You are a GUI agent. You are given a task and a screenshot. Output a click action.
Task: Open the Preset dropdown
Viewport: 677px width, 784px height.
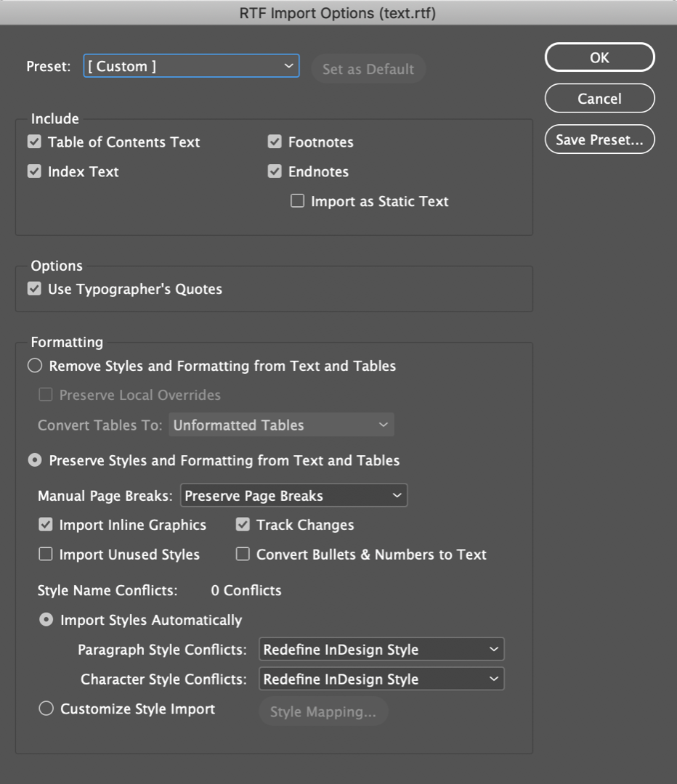pos(191,66)
